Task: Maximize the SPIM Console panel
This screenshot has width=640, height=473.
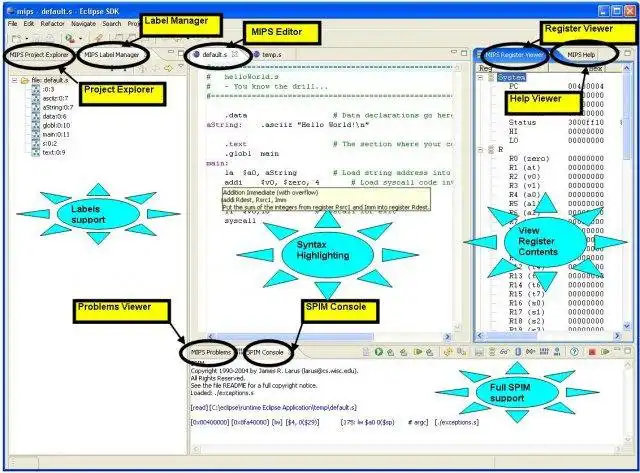Action: coord(628,351)
